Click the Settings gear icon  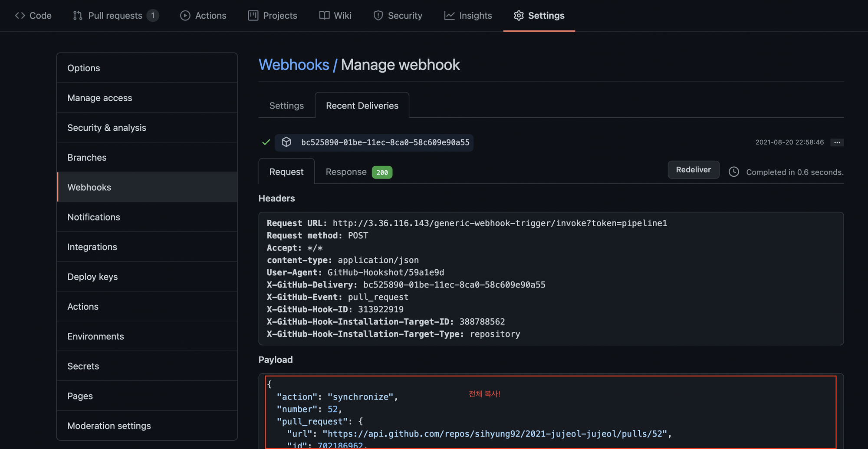(x=519, y=16)
